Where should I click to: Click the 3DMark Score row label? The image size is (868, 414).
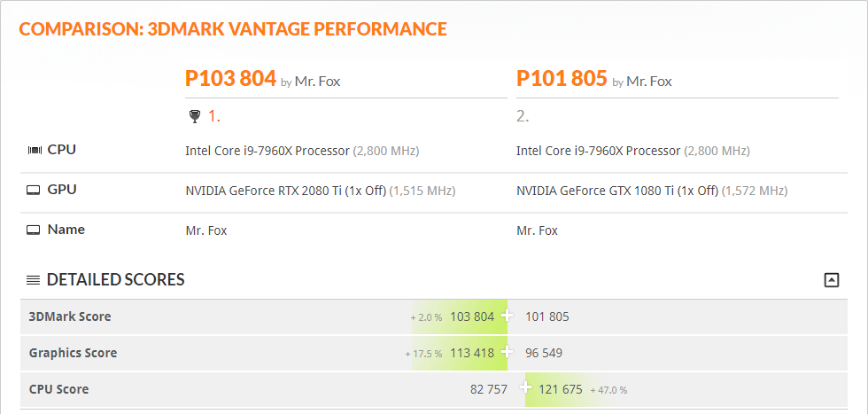[x=70, y=316]
